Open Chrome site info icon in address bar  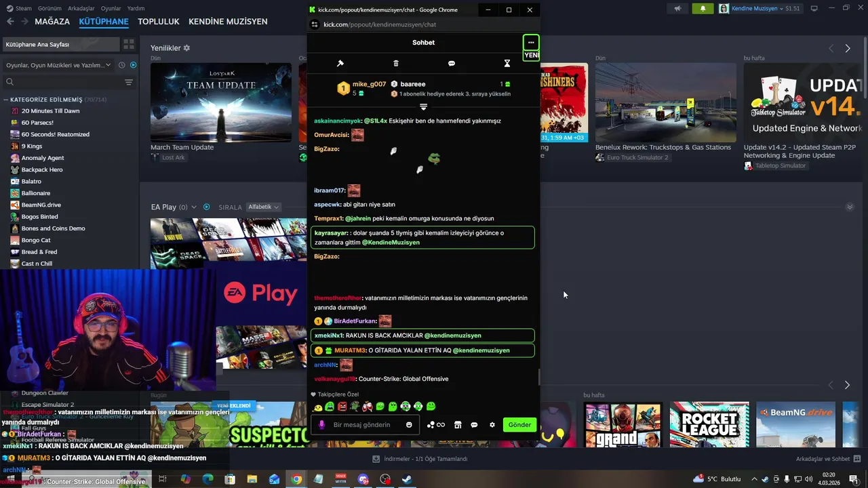click(x=315, y=24)
